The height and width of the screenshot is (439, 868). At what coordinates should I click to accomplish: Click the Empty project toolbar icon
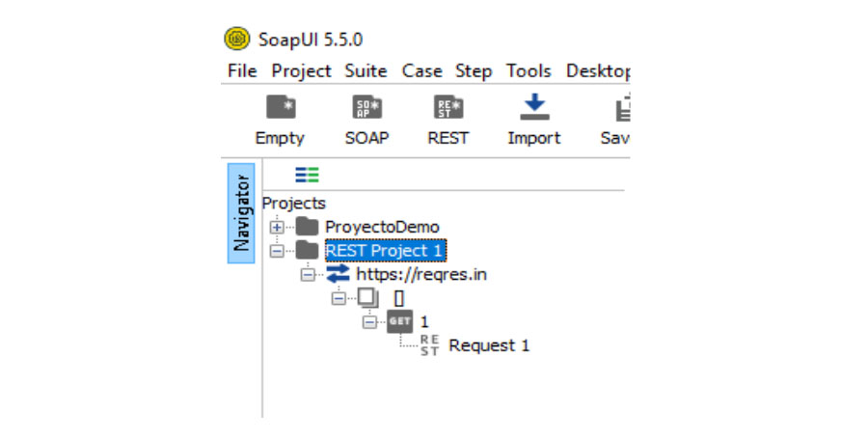tap(280, 108)
